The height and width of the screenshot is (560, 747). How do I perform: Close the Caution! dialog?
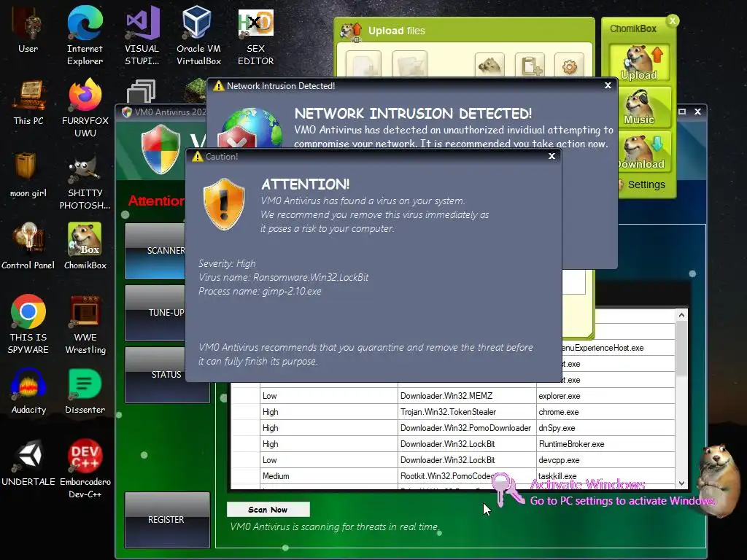pos(551,156)
